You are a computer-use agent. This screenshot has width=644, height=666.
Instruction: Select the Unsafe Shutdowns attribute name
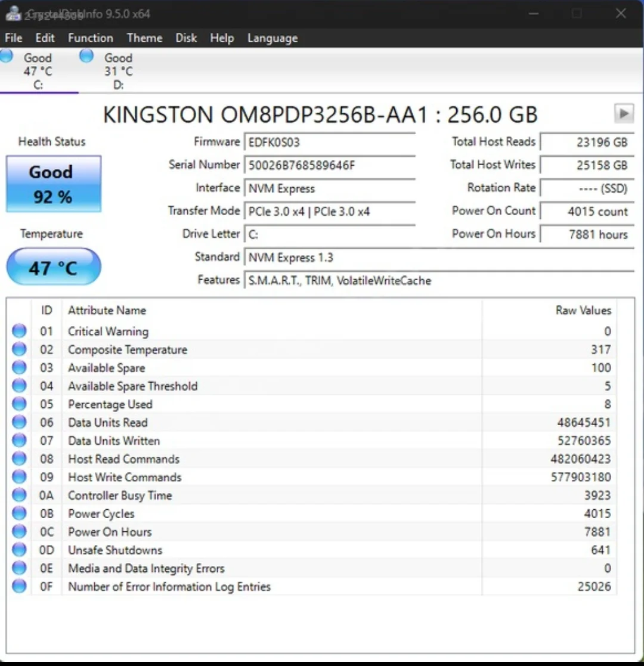[x=115, y=550]
